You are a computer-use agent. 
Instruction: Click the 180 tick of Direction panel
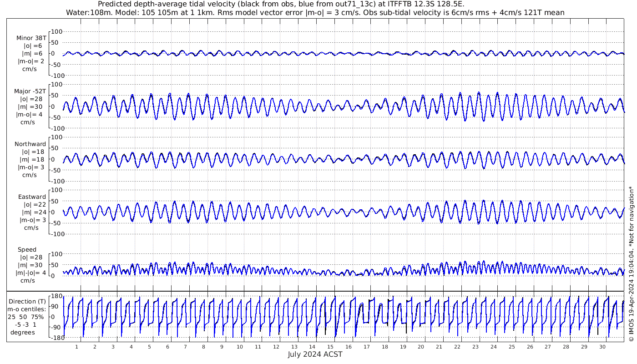point(56,297)
